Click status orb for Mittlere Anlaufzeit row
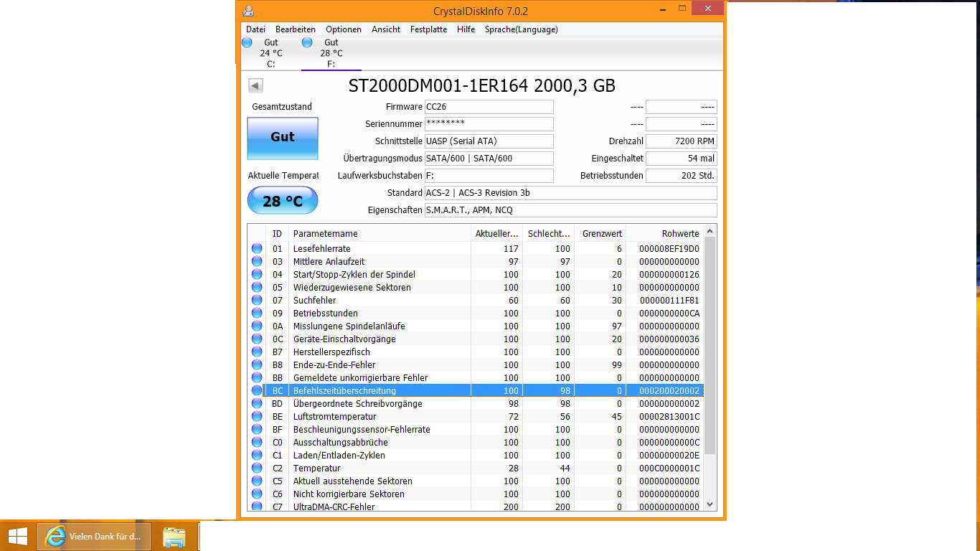 (x=257, y=261)
